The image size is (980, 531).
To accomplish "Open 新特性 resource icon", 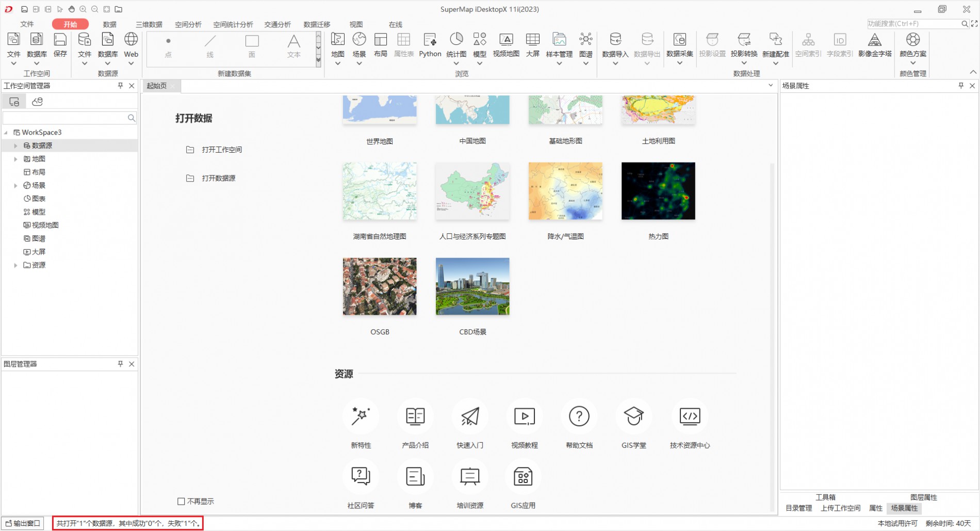I will pos(361,416).
